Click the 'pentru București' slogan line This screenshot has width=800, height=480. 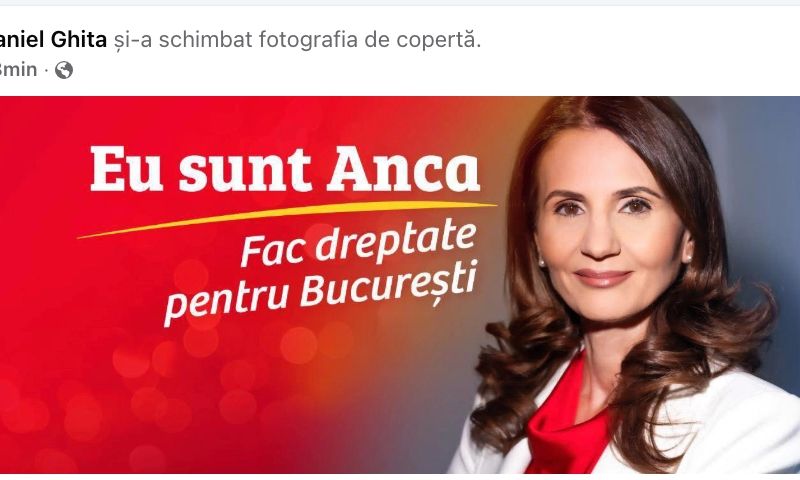pos(320,292)
